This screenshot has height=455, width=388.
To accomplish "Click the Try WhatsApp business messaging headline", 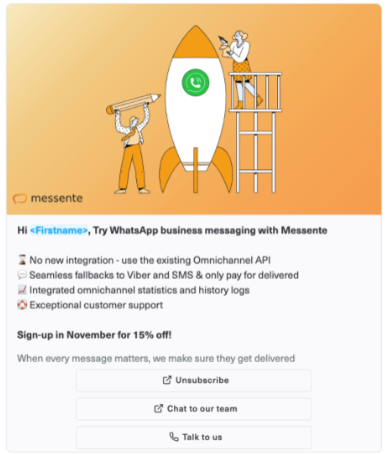I will point(210,230).
